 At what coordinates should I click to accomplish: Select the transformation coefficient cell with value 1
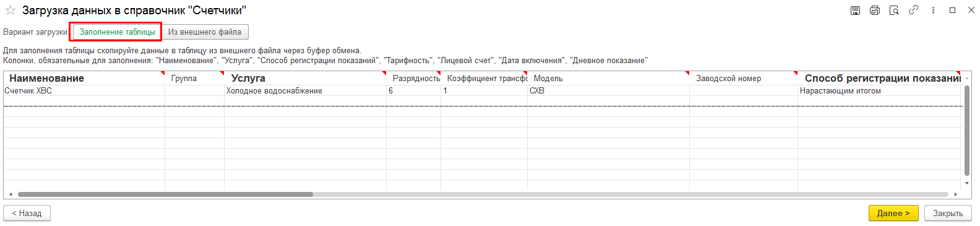[484, 90]
